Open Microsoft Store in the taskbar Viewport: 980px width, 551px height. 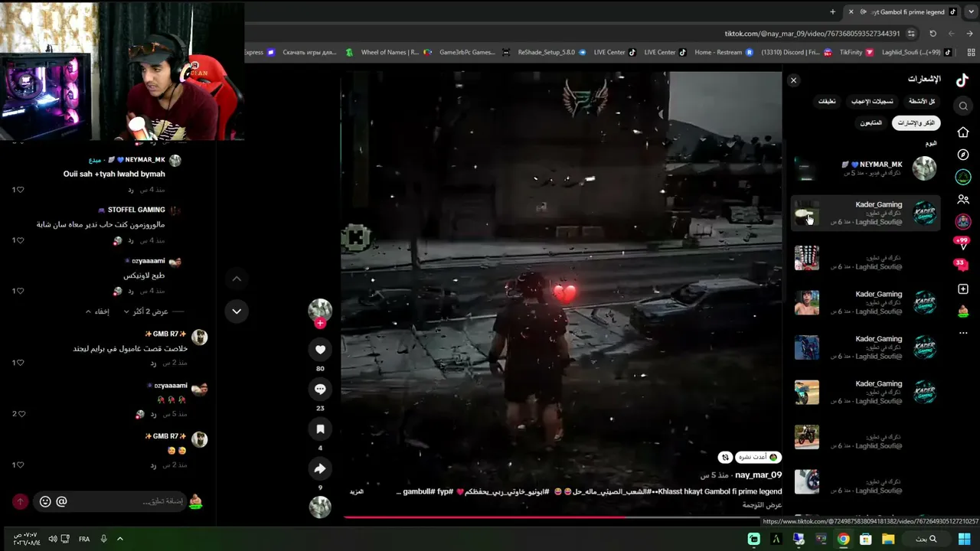(x=866, y=539)
